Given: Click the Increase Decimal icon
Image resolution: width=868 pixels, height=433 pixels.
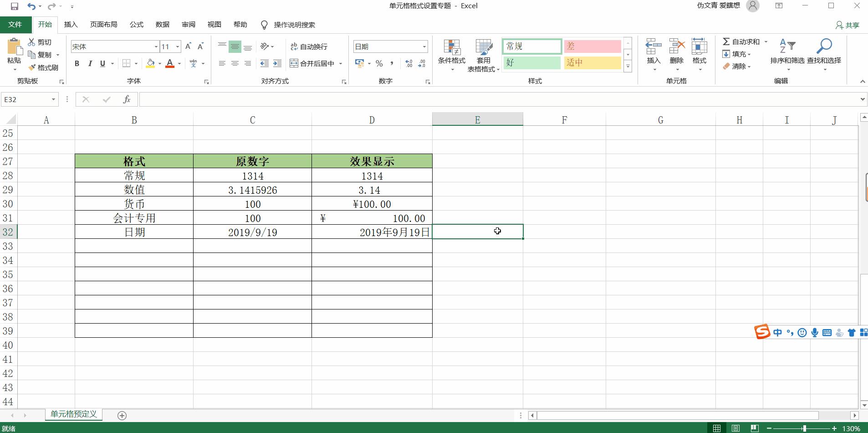Looking at the screenshot, I should (x=408, y=64).
